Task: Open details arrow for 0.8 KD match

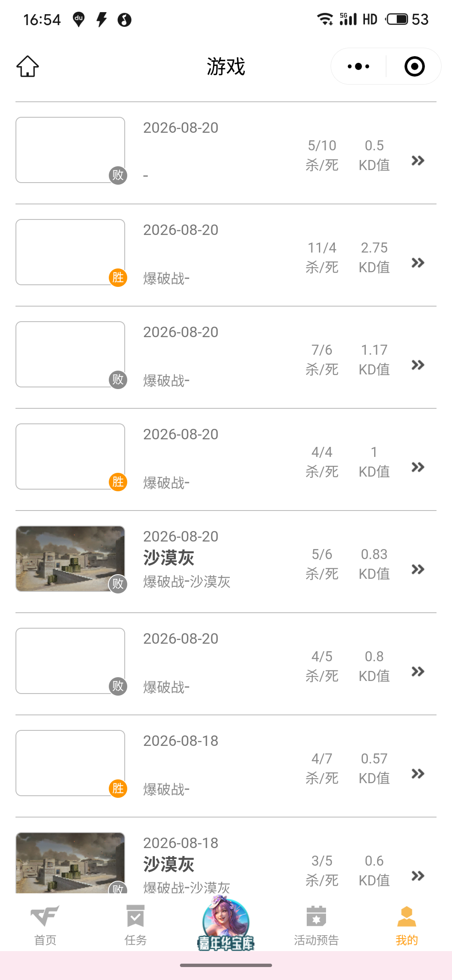Action: click(418, 671)
